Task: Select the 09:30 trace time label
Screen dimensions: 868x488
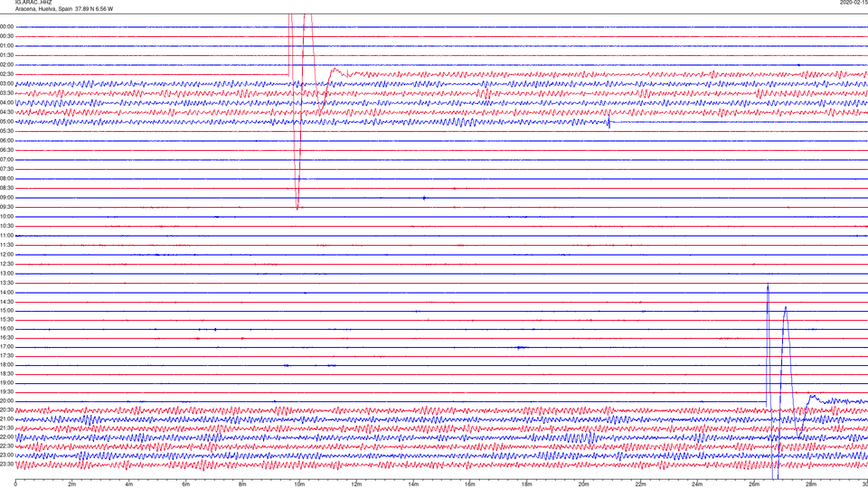Action: pos(6,207)
